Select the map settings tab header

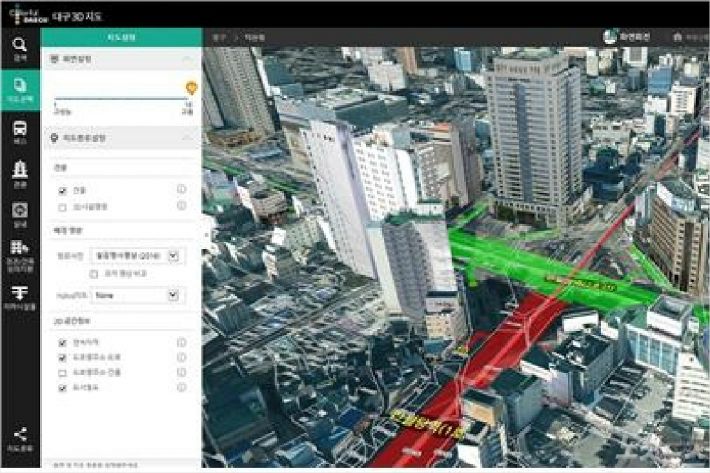point(121,36)
